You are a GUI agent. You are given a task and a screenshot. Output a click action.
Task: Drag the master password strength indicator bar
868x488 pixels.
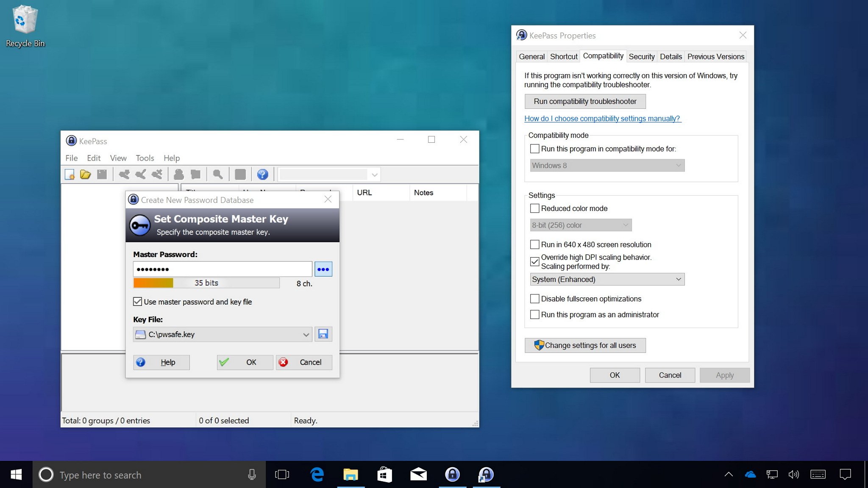click(206, 283)
